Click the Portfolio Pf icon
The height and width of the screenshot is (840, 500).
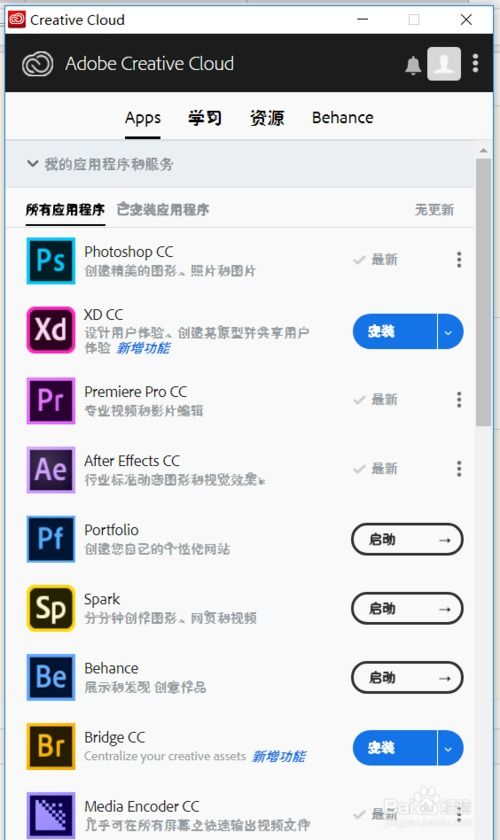tap(51, 539)
